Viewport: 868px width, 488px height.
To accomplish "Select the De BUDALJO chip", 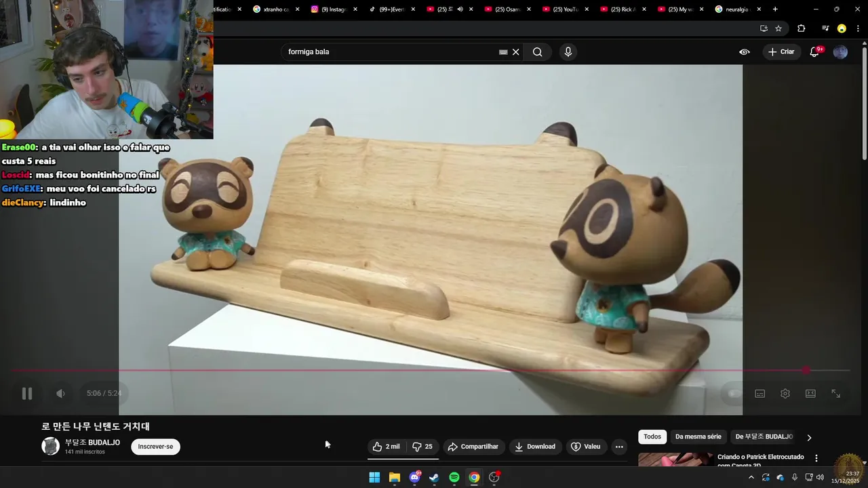I will coord(764,437).
